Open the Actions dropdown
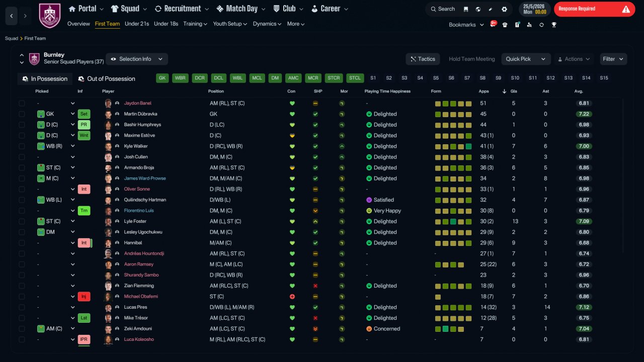 [x=574, y=59]
